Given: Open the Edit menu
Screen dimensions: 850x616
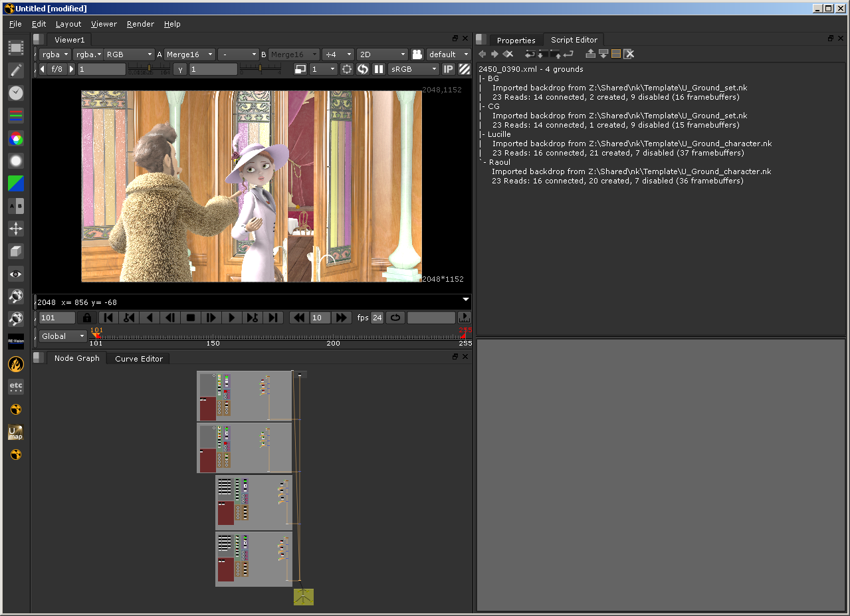Looking at the screenshot, I should pos(39,24).
